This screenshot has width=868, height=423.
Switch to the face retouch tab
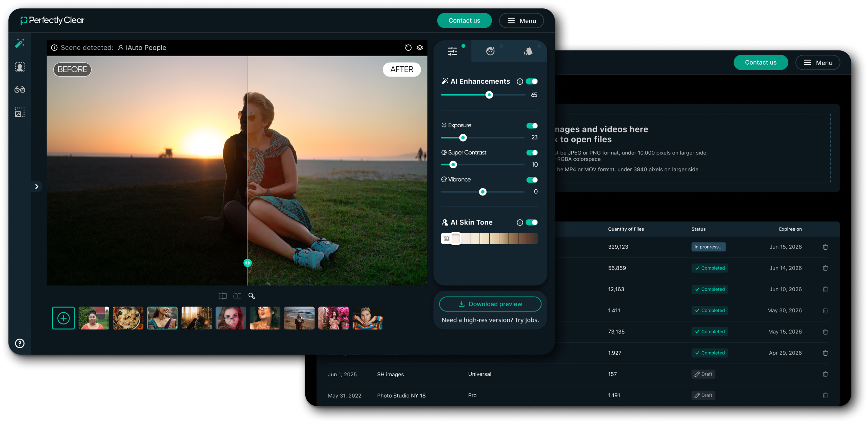click(490, 51)
